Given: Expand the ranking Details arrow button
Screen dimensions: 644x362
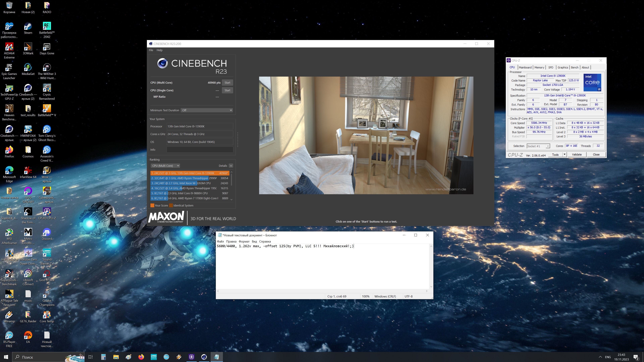Looking at the screenshot, I should coord(231,166).
